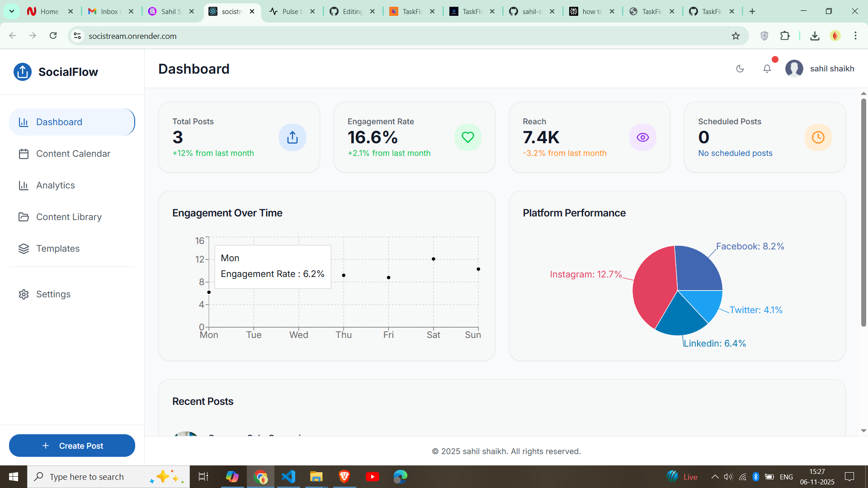
Task: Bookmark page with star icon
Action: (x=736, y=36)
